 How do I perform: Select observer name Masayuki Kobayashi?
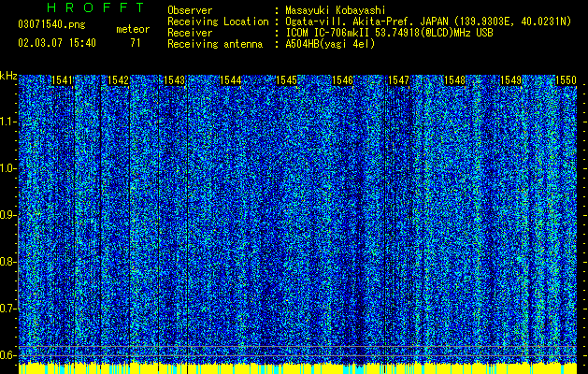336,10
